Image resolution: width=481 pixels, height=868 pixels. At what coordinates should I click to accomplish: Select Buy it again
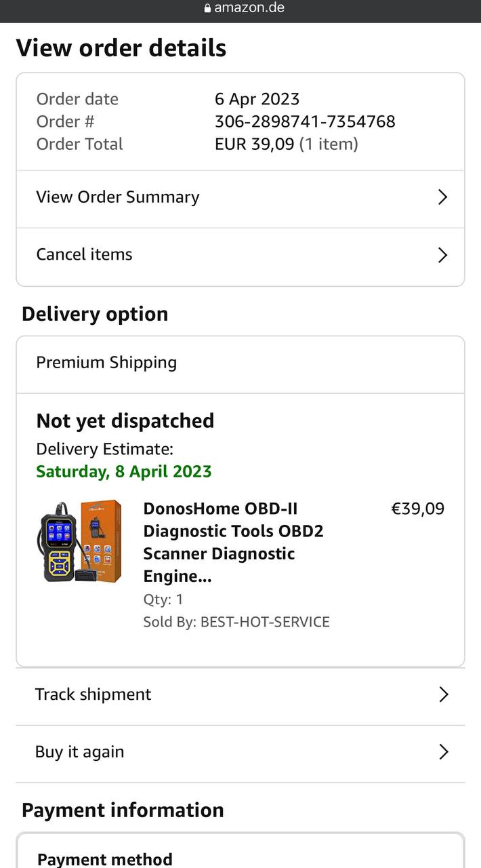point(80,752)
